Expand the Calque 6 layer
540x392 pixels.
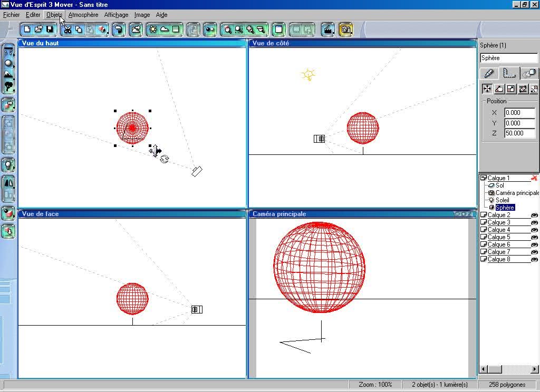[484, 244]
